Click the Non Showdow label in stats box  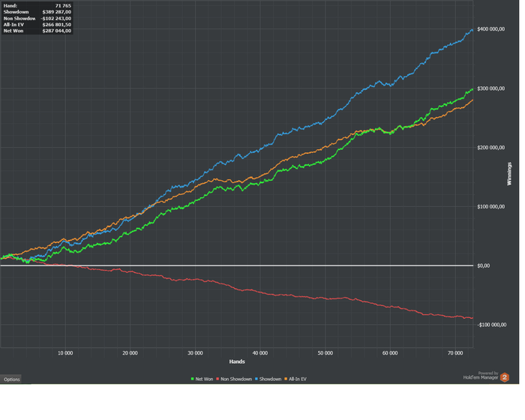pos(19,19)
